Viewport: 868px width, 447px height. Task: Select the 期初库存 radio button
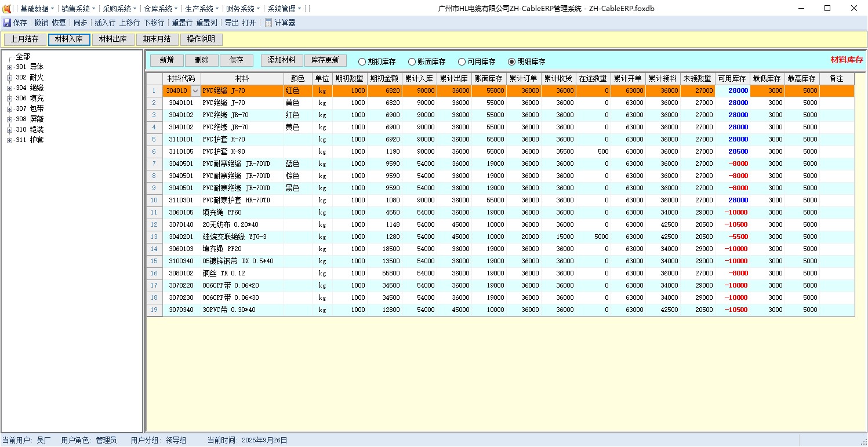[x=362, y=61]
